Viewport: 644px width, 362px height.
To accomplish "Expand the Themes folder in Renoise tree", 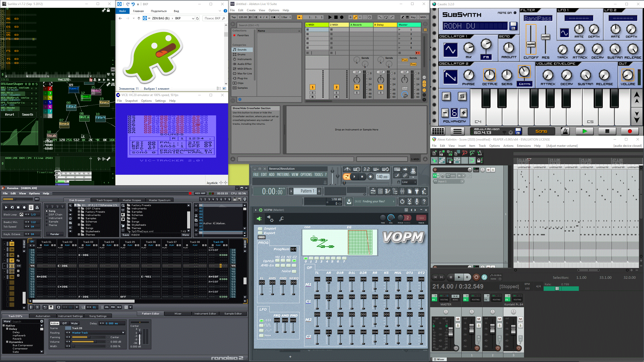I will pos(79,235).
